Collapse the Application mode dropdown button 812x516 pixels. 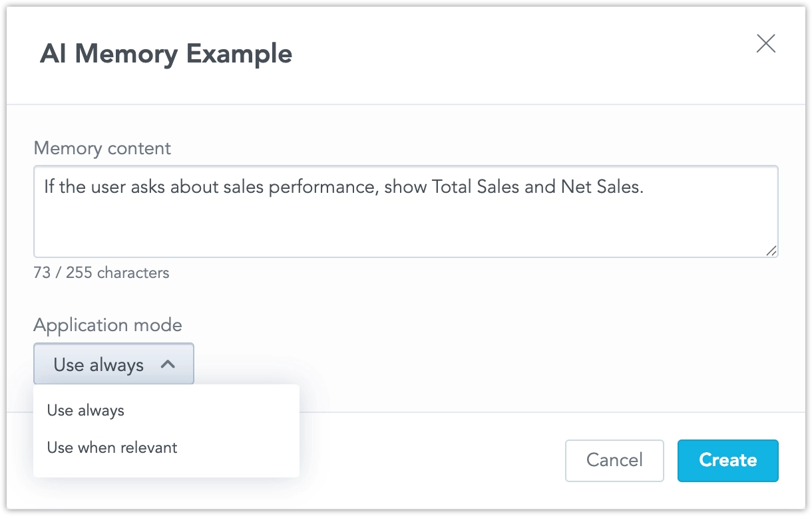[x=114, y=364]
